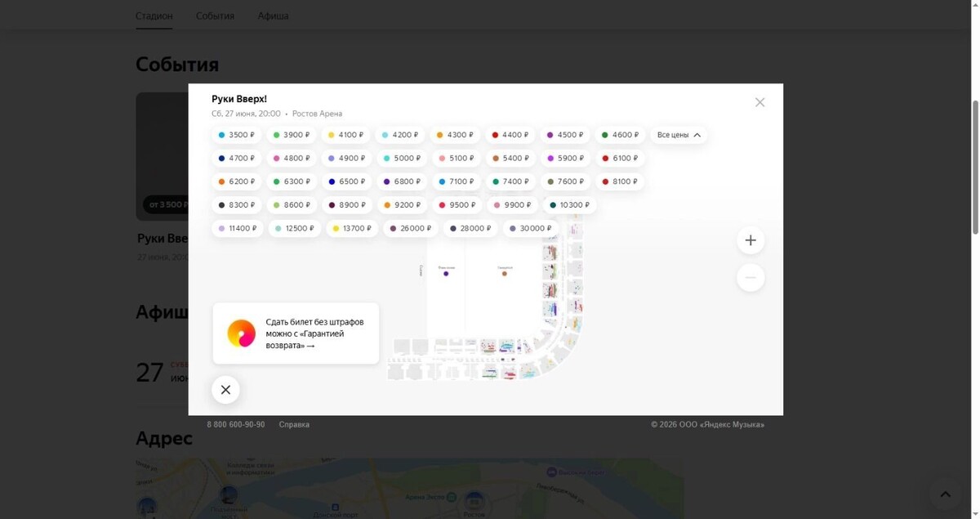
Task: Click '© 2026 ООО «Яндекс Музыка»' copyright text
Action: point(707,424)
